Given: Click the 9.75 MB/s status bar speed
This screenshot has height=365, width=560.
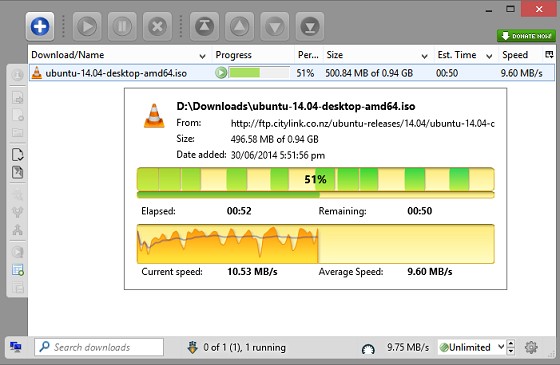Looking at the screenshot, I should 408,347.
